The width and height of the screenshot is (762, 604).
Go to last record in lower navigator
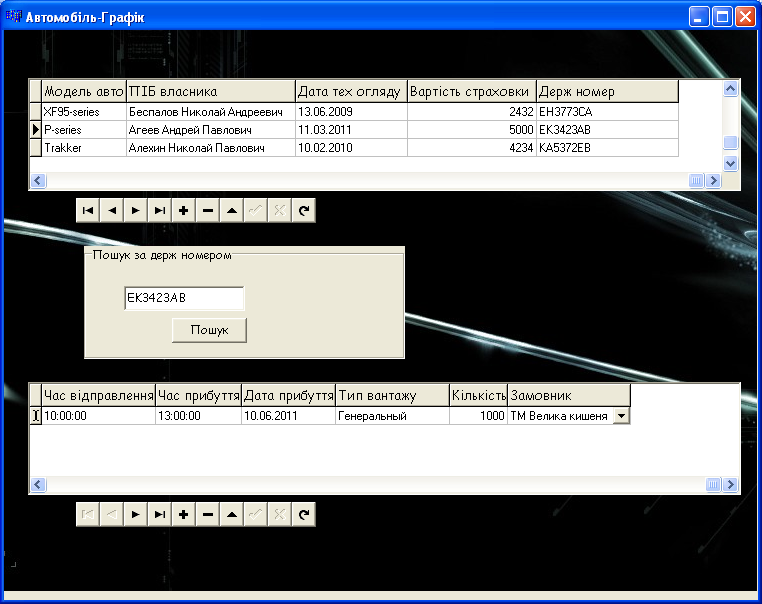159,514
